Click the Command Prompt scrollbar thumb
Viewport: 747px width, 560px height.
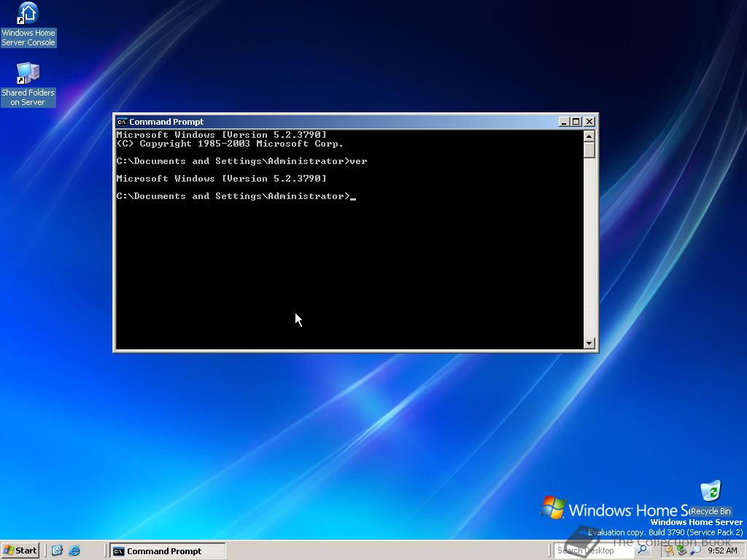pos(589,150)
